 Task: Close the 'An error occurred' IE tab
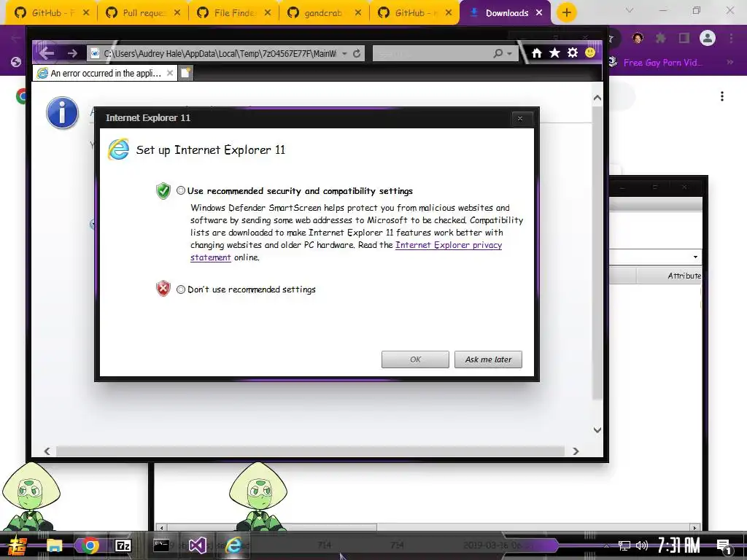coord(169,74)
